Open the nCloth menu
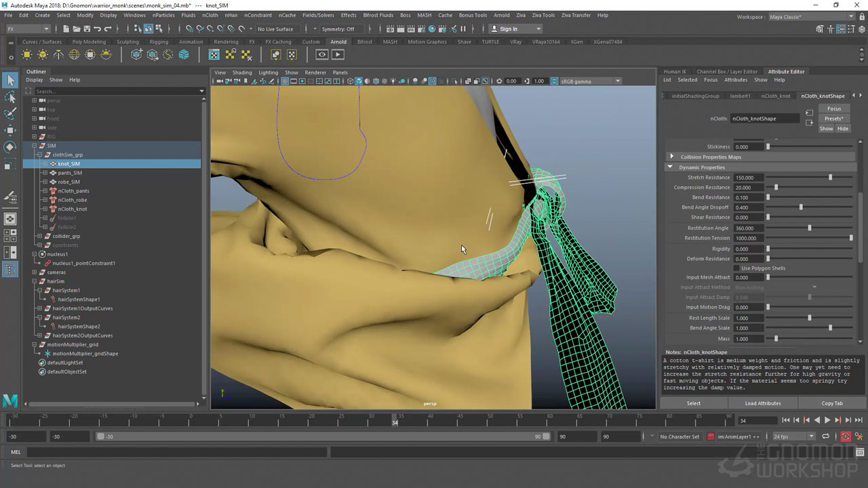Viewport: 868px width, 488px height. point(210,15)
